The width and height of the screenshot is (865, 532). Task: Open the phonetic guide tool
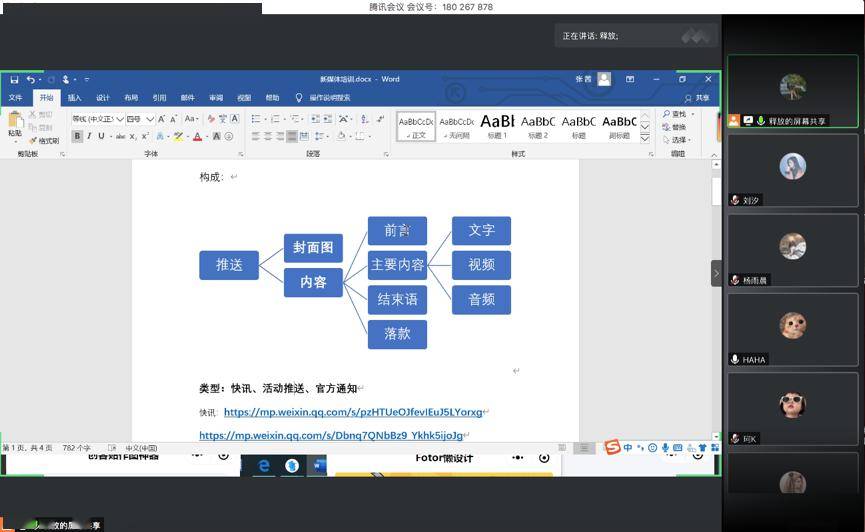(x=222, y=119)
